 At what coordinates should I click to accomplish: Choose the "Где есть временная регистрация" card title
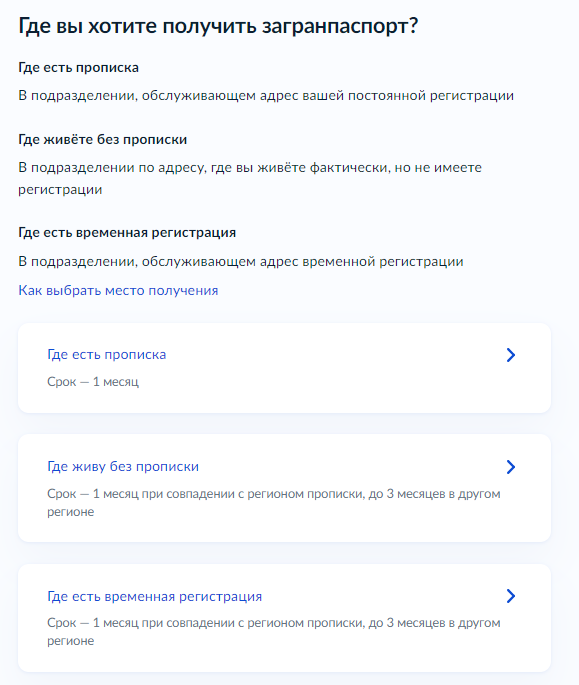155,596
